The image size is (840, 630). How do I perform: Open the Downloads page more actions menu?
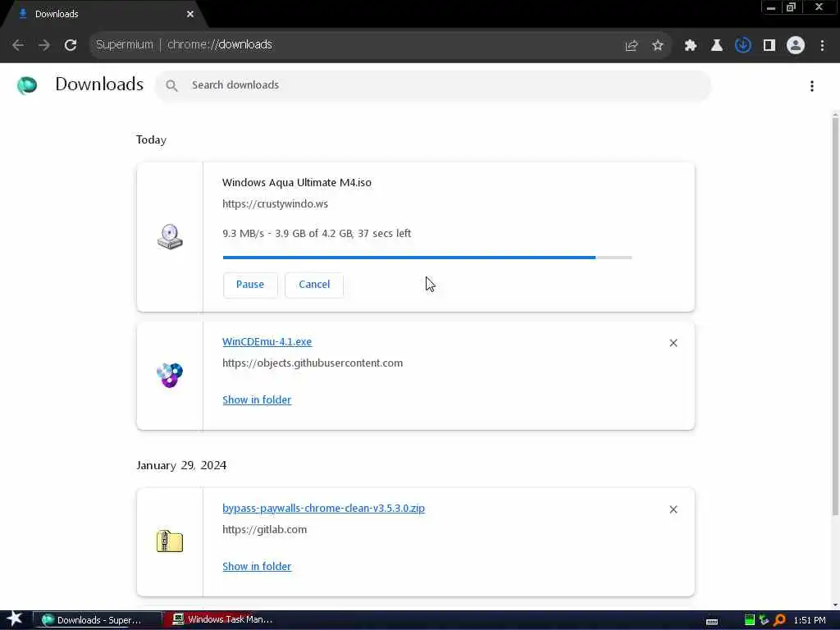(x=812, y=85)
